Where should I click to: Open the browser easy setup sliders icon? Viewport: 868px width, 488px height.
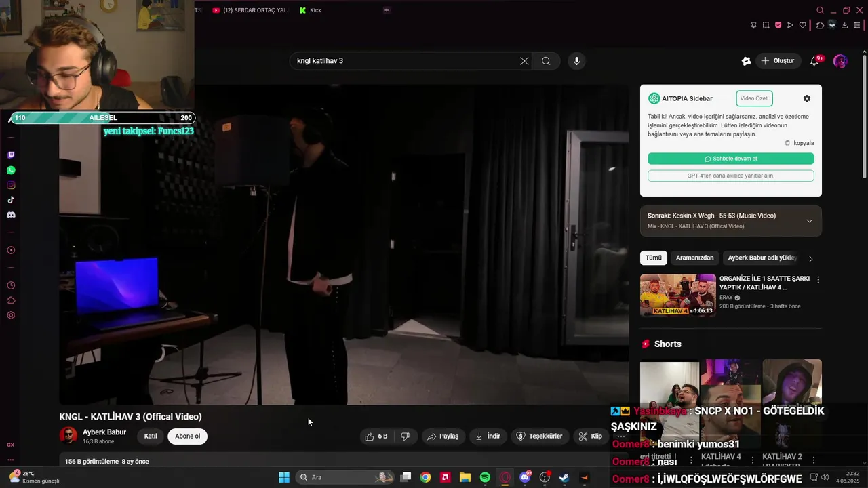857,25
